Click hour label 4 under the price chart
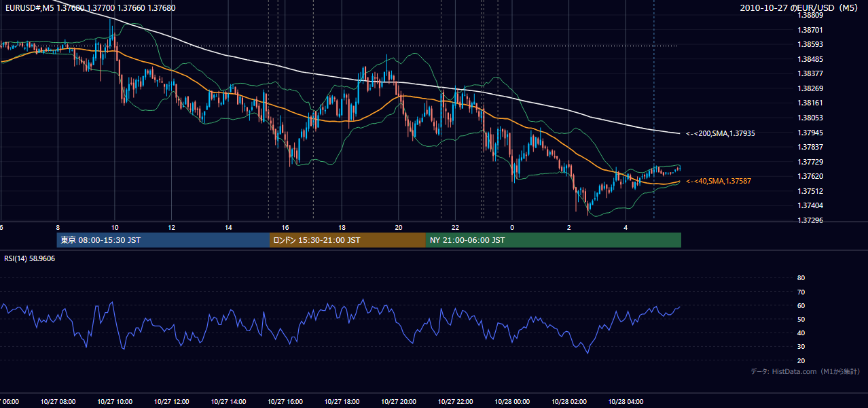 [x=626, y=228]
